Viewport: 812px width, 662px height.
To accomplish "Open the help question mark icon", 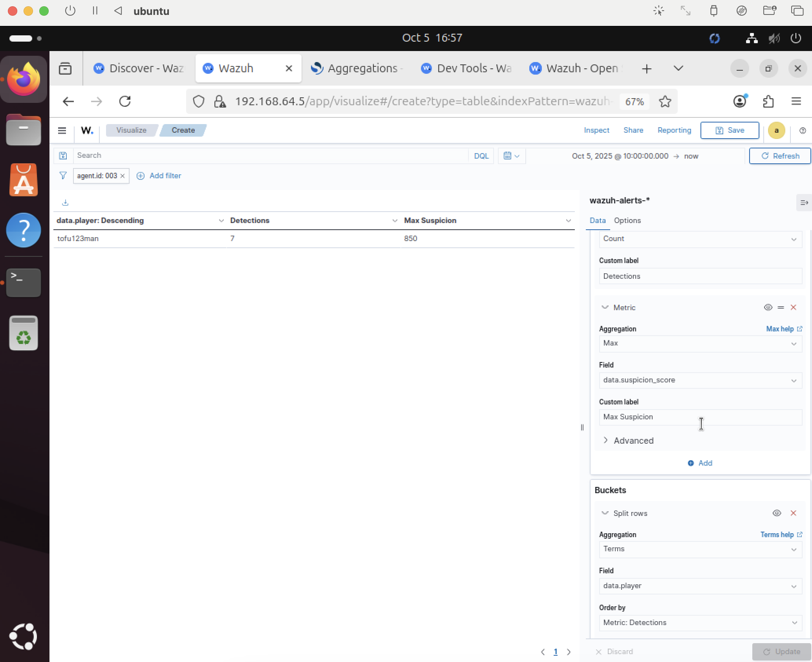I will 803,130.
